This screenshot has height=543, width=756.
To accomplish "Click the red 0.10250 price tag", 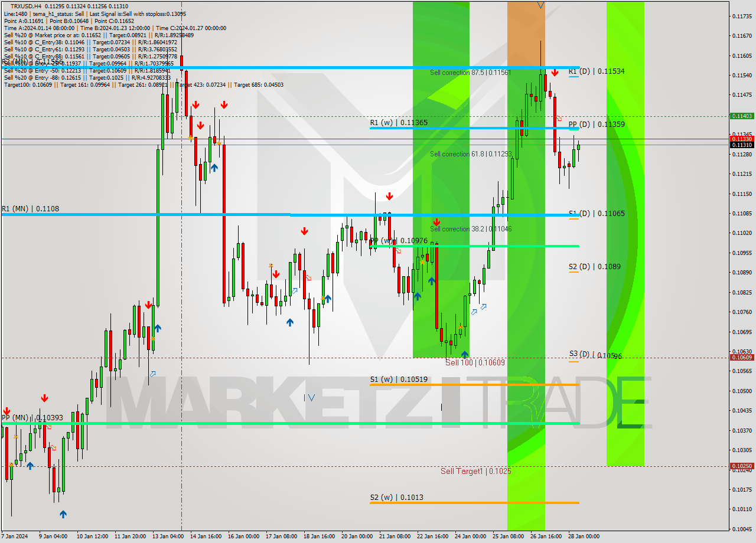I will pos(742,466).
